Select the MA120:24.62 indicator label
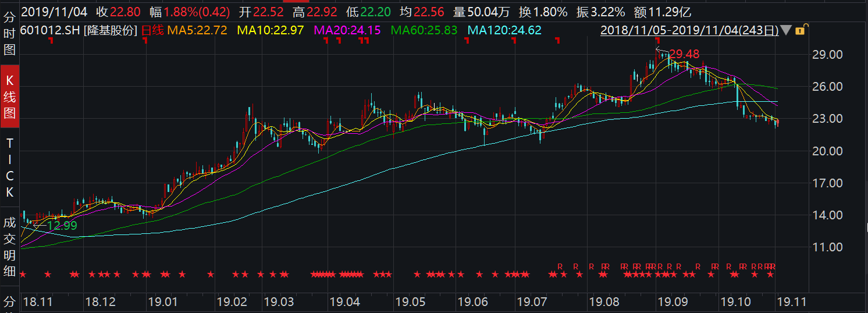 pyautogui.click(x=504, y=30)
